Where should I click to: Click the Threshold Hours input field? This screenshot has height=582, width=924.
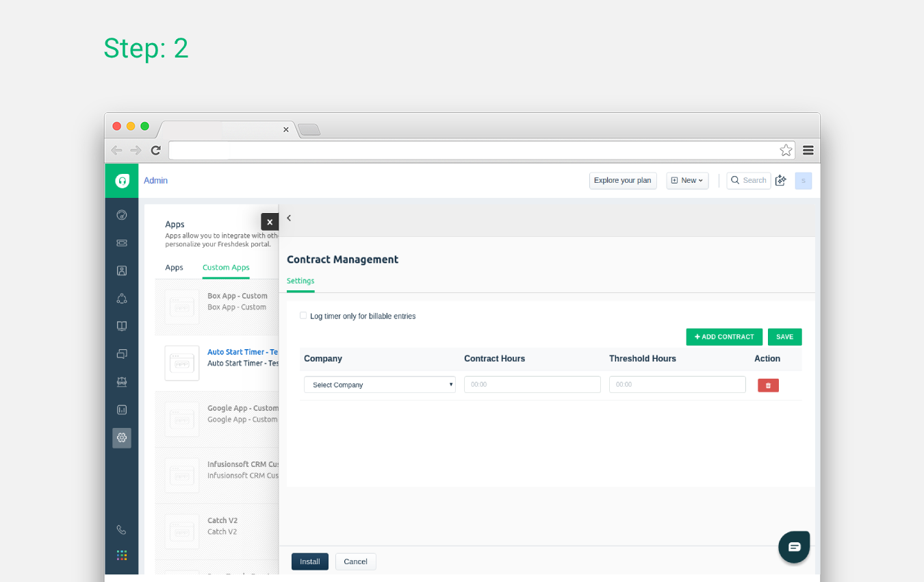click(678, 385)
